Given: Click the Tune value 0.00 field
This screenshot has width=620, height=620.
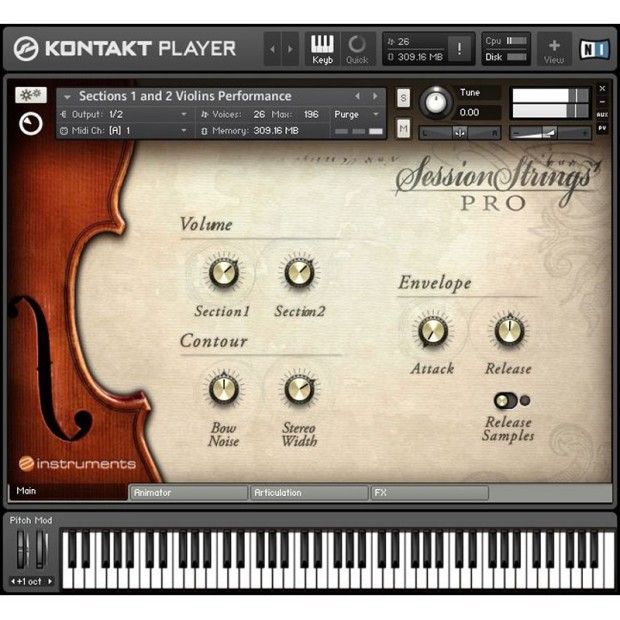Looking at the screenshot, I should [477, 113].
